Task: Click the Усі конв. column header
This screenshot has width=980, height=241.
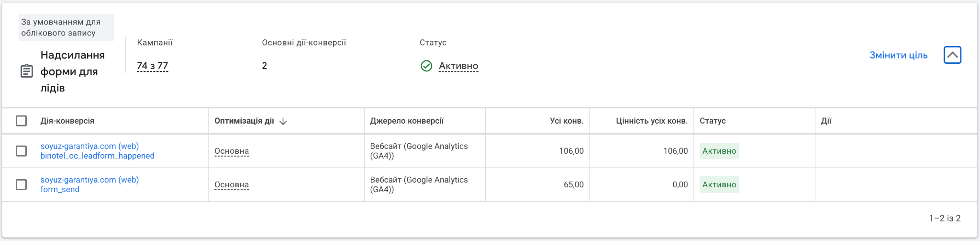Action: point(567,121)
